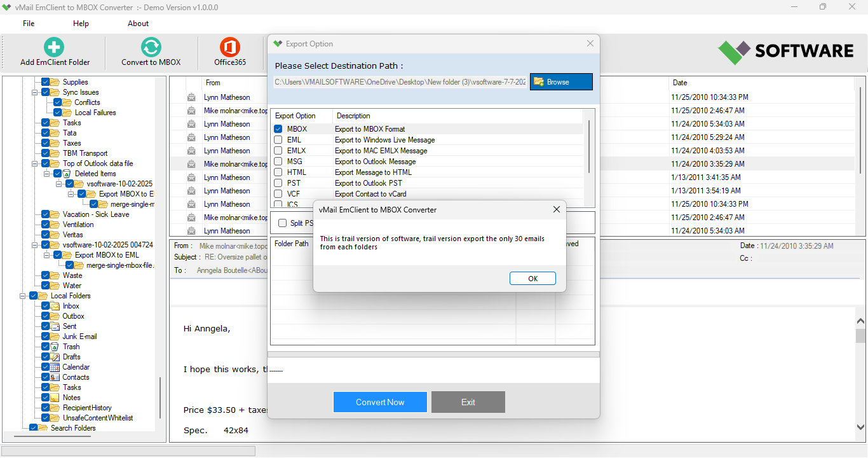Select the Ventilation folder
Viewport: 868px width, 458px height.
[78, 225]
